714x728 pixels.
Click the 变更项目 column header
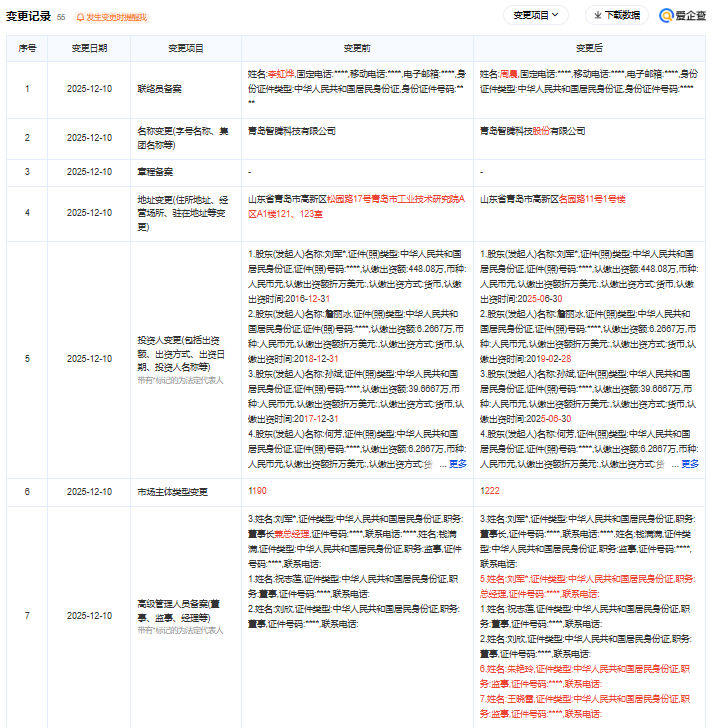pos(186,48)
